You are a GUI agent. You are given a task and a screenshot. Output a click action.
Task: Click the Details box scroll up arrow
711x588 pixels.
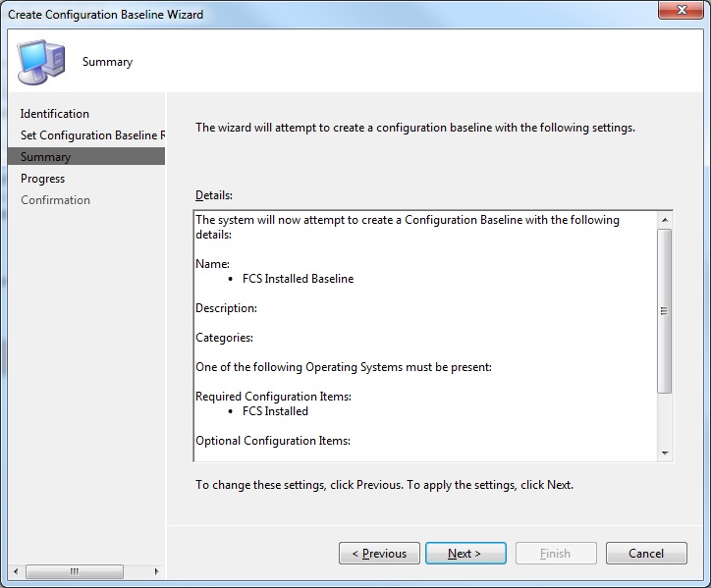(665, 220)
